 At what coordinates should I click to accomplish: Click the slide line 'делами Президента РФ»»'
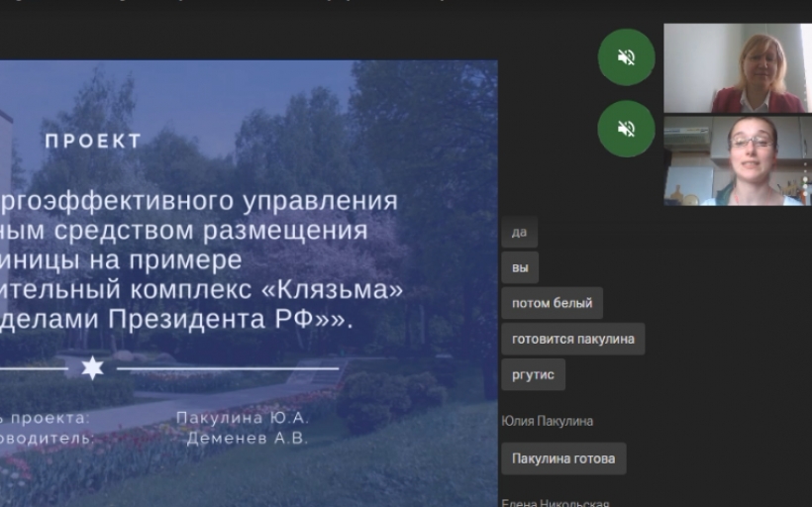coord(176,319)
